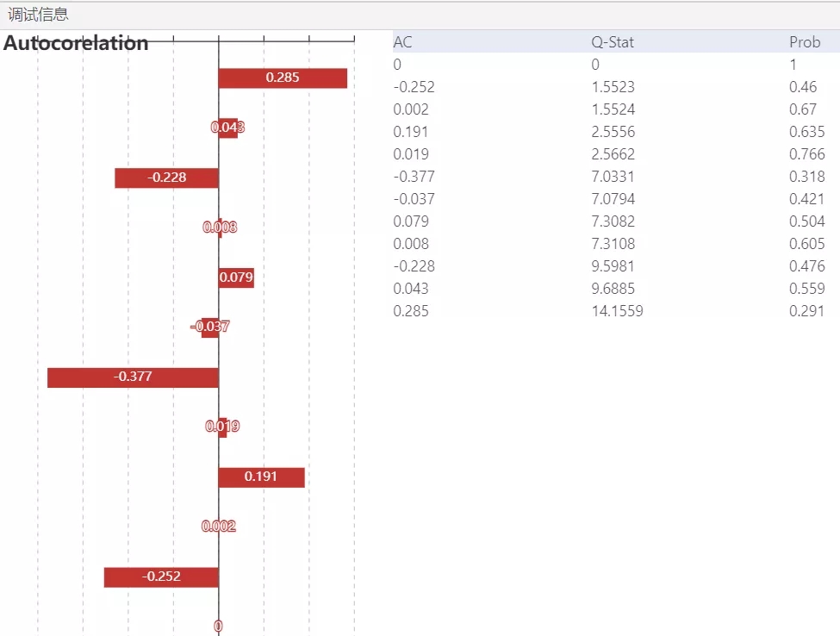This screenshot has height=636, width=840.
Task: Click the 0.079 chart bar
Action: (x=235, y=277)
